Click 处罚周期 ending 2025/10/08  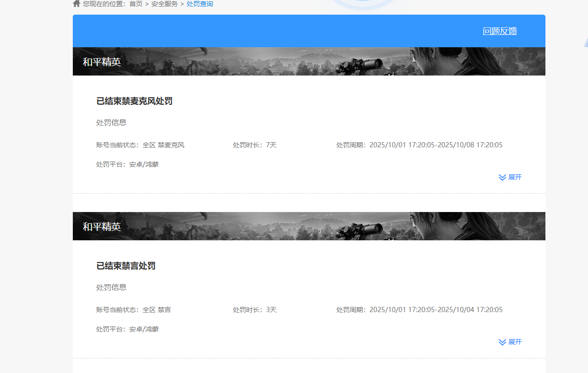coord(419,145)
